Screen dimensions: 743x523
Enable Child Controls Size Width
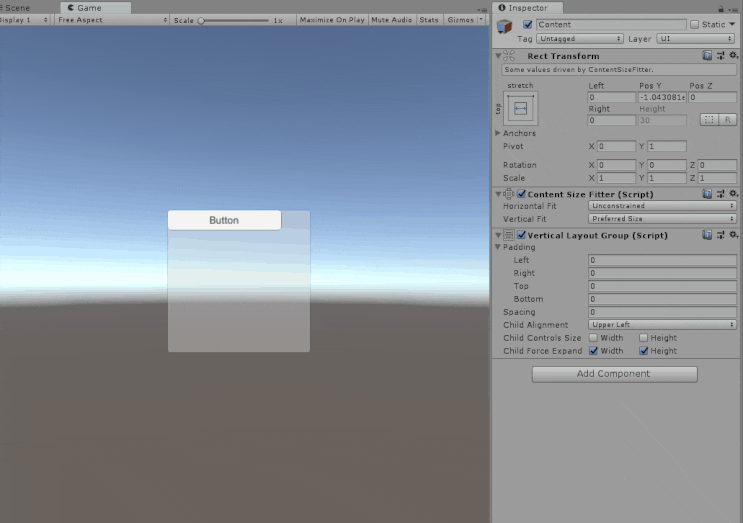(593, 338)
